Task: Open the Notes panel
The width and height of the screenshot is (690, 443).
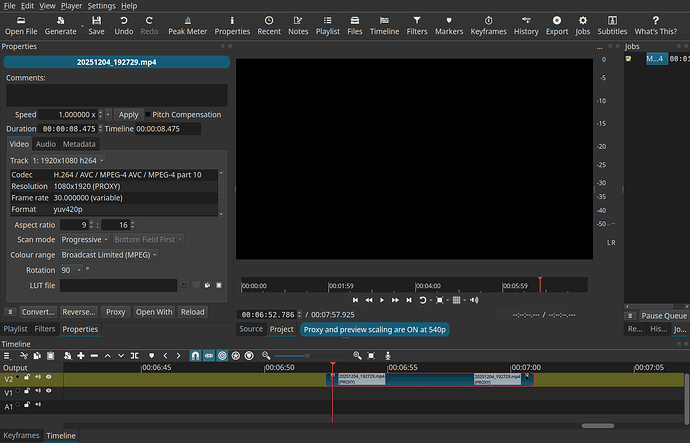Action: [x=298, y=26]
